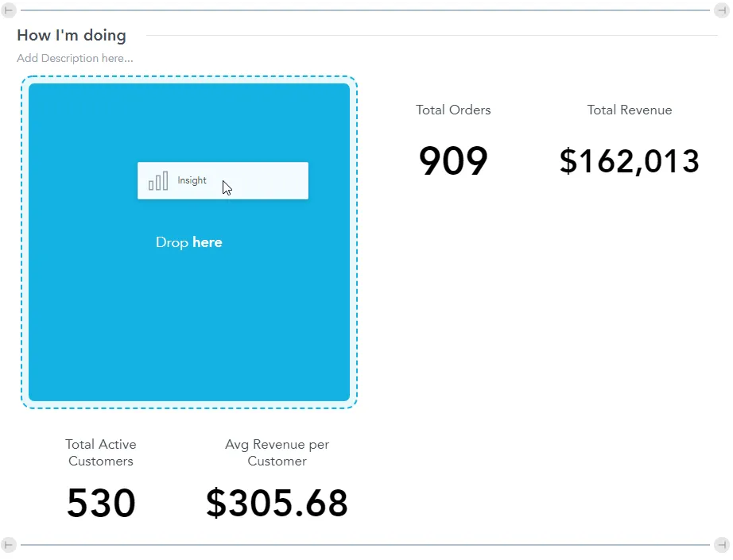Select the Avg Revenue per Customer KPI tile
The height and width of the screenshot is (560, 733).
(x=277, y=453)
